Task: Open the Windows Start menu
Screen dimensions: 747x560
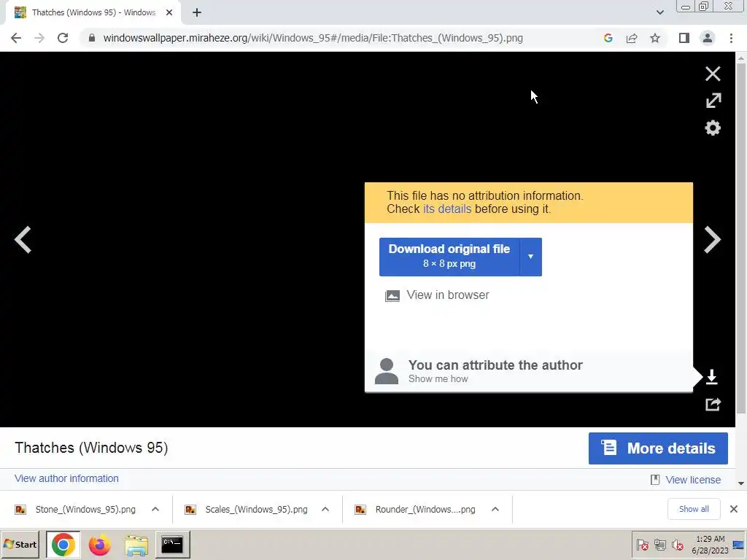Action: pos(20,544)
